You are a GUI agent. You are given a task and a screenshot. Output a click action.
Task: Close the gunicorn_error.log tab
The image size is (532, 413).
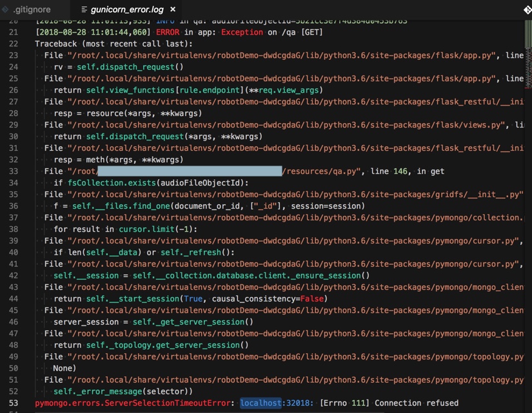[173, 9]
